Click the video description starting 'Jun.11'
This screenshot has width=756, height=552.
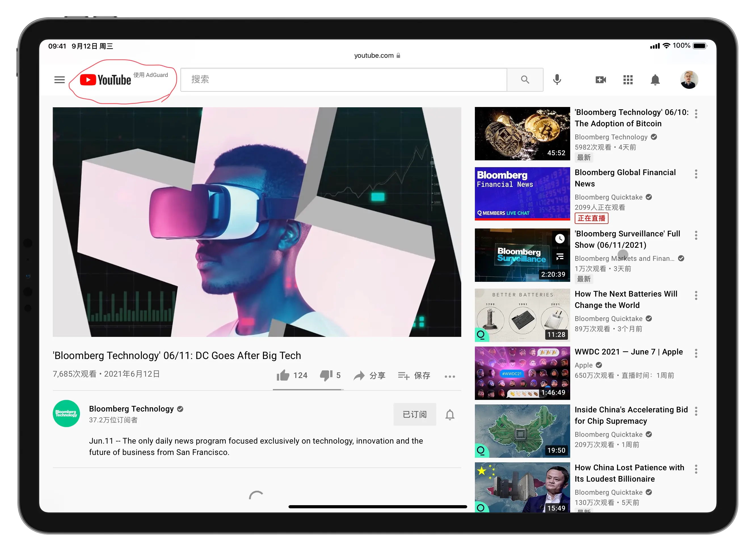click(x=256, y=446)
